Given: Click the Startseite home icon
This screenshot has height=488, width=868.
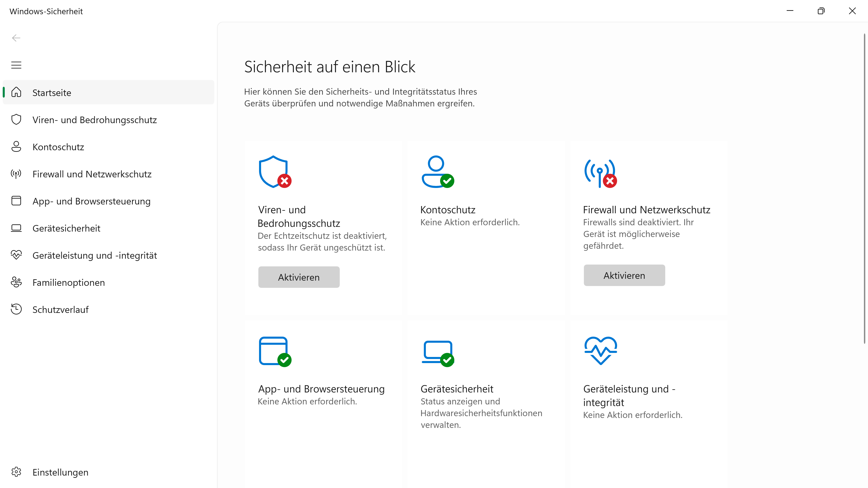Looking at the screenshot, I should click(x=16, y=92).
